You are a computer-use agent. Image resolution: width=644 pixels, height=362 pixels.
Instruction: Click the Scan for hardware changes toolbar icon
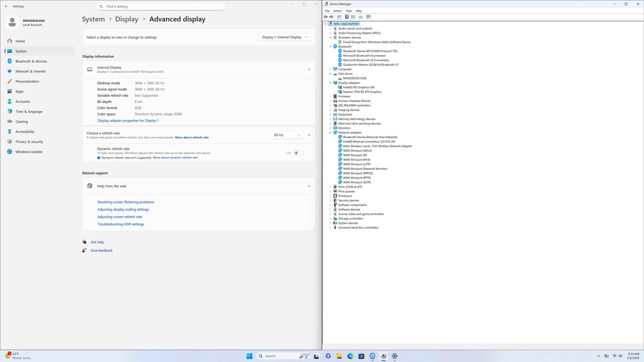[x=368, y=17]
